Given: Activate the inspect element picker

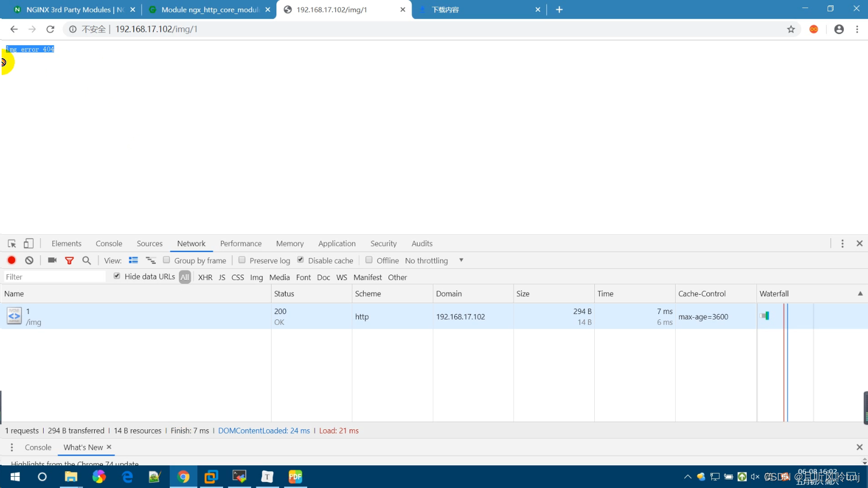Looking at the screenshot, I should pos(12,243).
